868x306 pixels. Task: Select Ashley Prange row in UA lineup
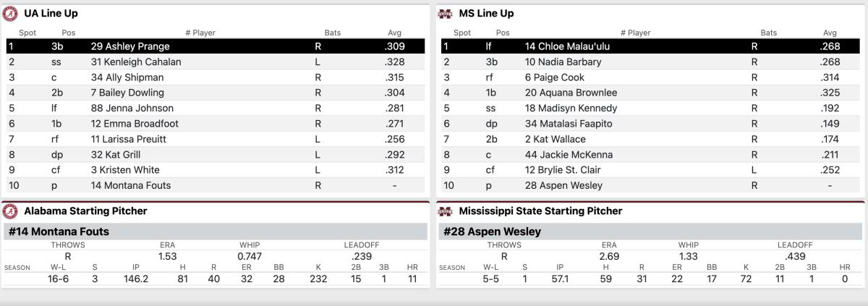(216, 46)
